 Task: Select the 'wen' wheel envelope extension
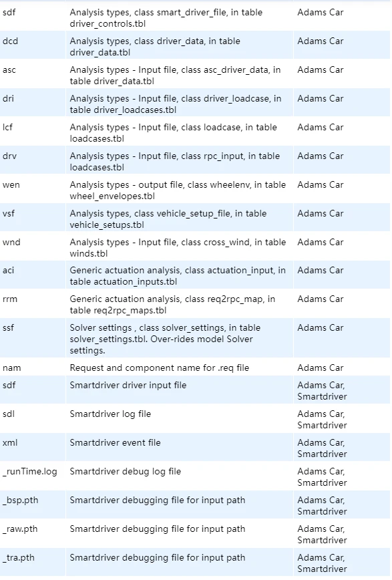pos(11,184)
